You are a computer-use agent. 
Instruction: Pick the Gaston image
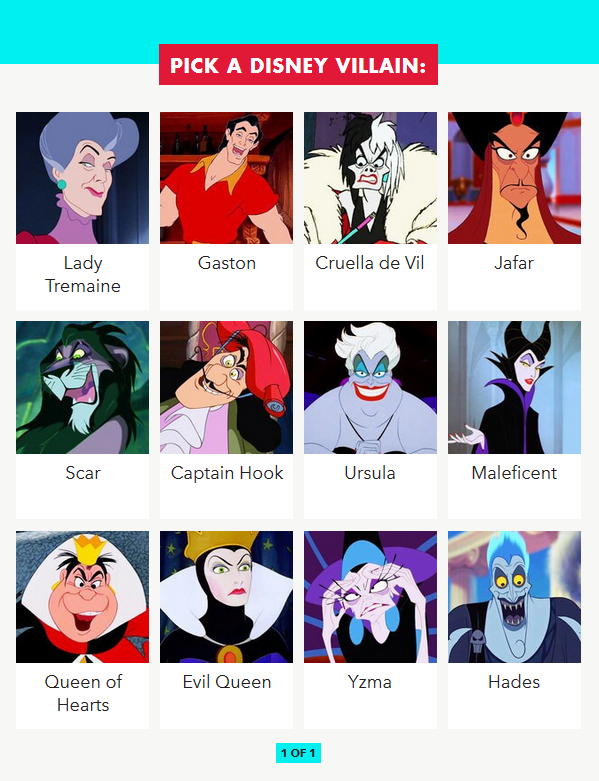click(227, 178)
